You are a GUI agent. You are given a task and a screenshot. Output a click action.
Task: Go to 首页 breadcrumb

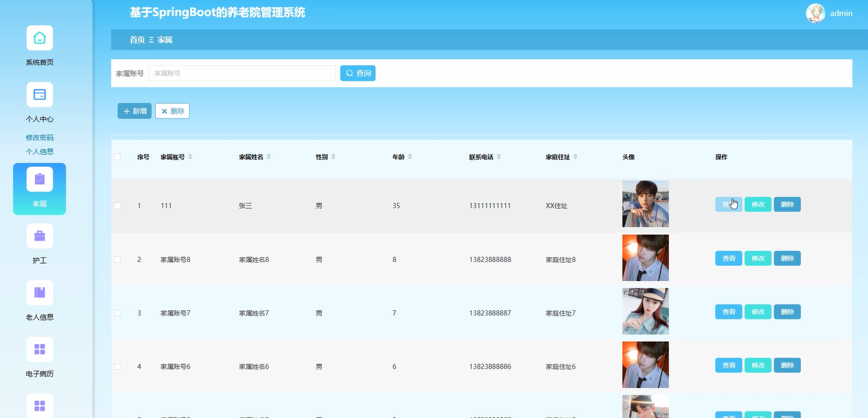coord(137,40)
